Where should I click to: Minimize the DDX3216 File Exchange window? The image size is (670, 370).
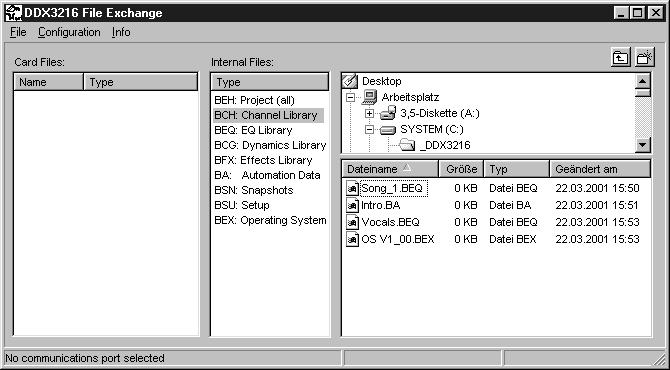click(x=622, y=13)
